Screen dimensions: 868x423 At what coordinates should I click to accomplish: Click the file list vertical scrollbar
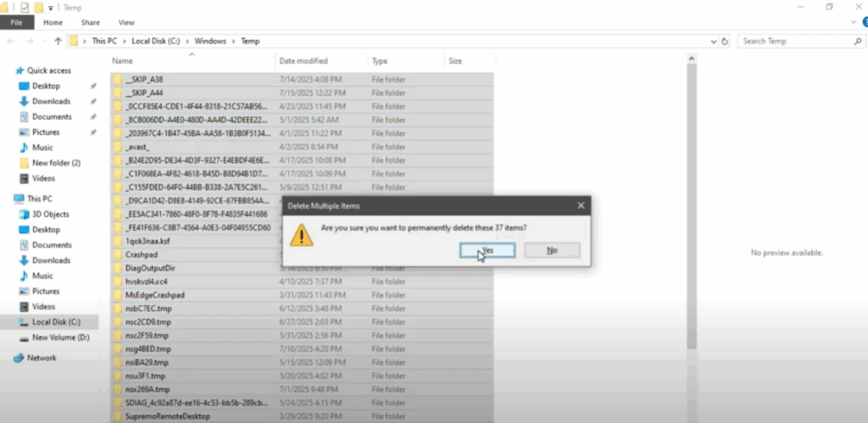point(692,206)
